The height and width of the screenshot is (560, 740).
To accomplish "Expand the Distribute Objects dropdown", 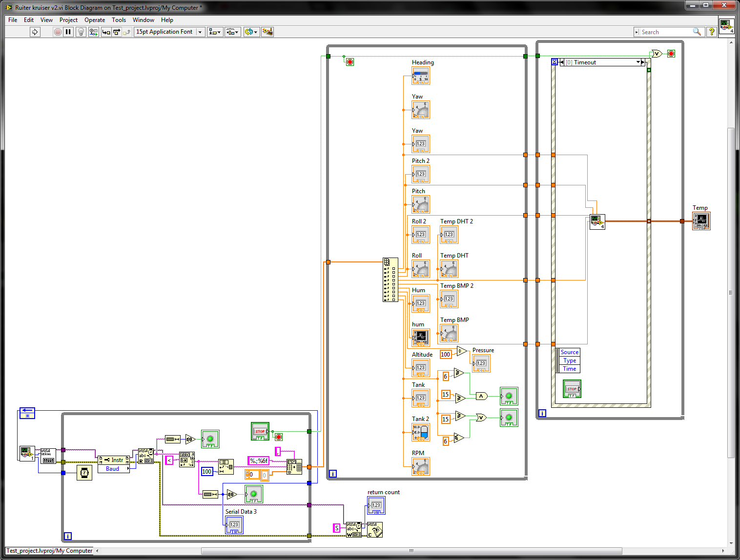I will [x=232, y=32].
